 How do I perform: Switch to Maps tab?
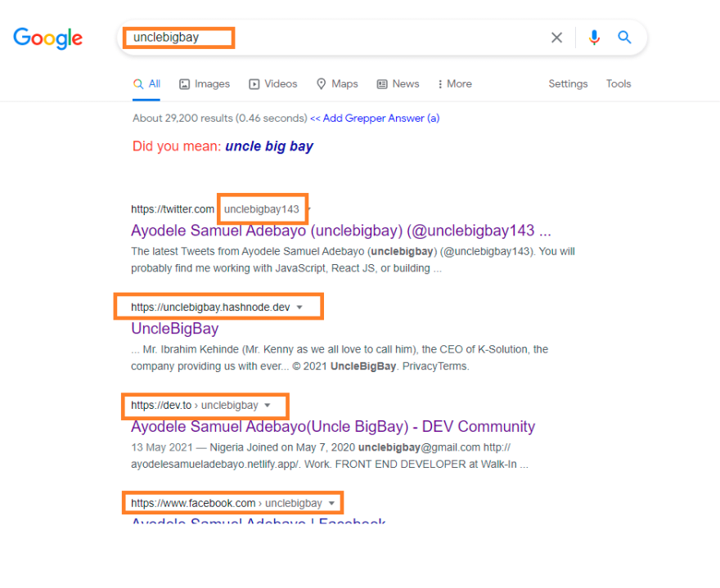(337, 84)
